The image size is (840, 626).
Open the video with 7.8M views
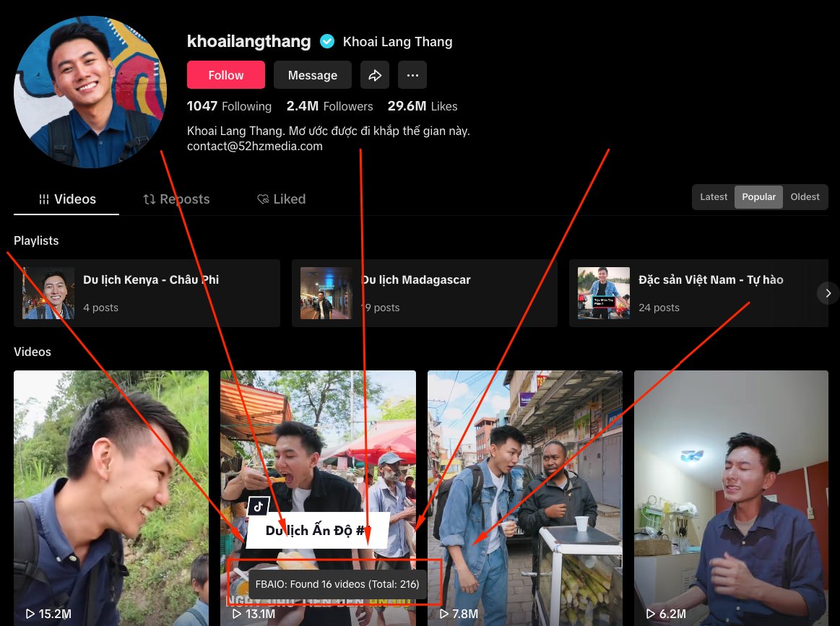point(525,498)
